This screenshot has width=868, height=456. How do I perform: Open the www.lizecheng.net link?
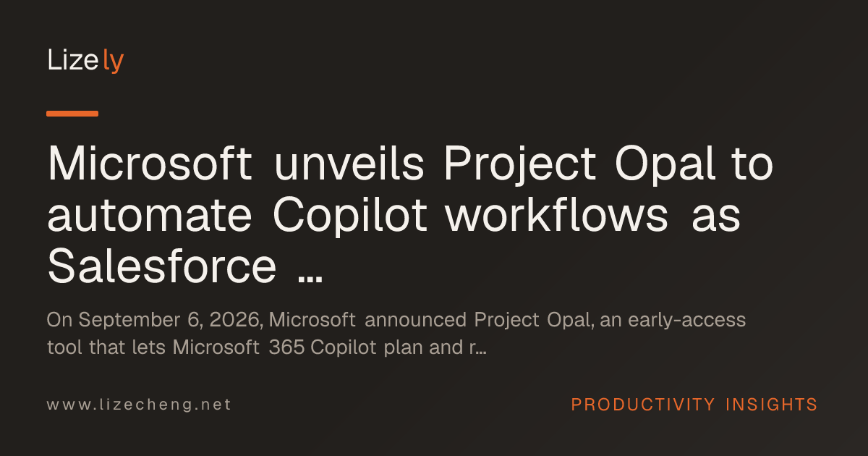tap(139, 404)
